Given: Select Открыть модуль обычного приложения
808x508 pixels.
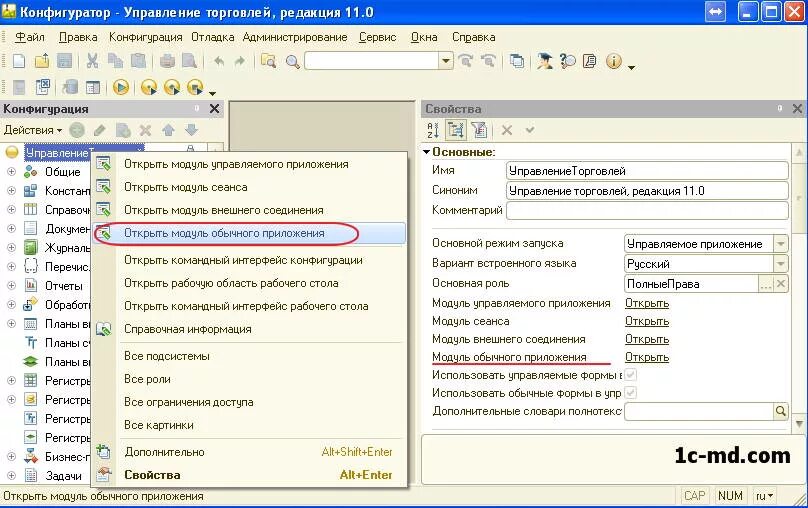Looking at the screenshot, I should tap(249, 233).
